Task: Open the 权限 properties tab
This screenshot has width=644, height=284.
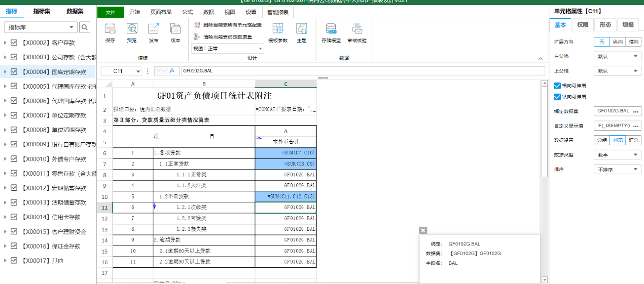Action: pos(583,25)
